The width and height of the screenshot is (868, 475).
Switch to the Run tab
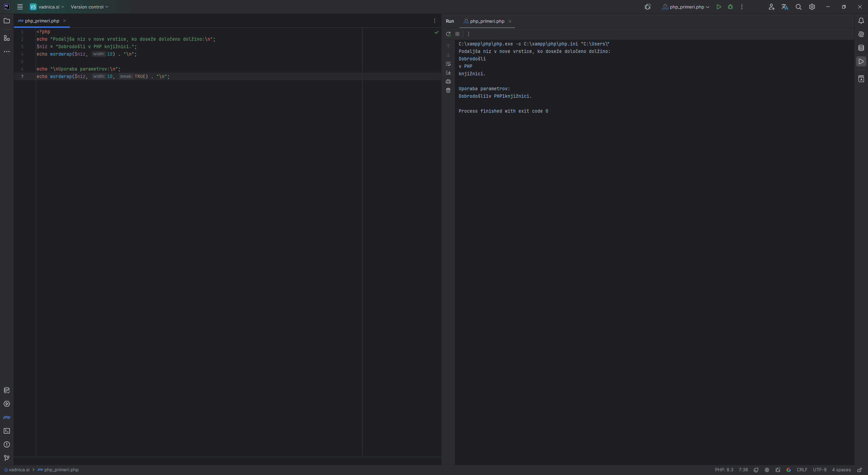tap(450, 21)
